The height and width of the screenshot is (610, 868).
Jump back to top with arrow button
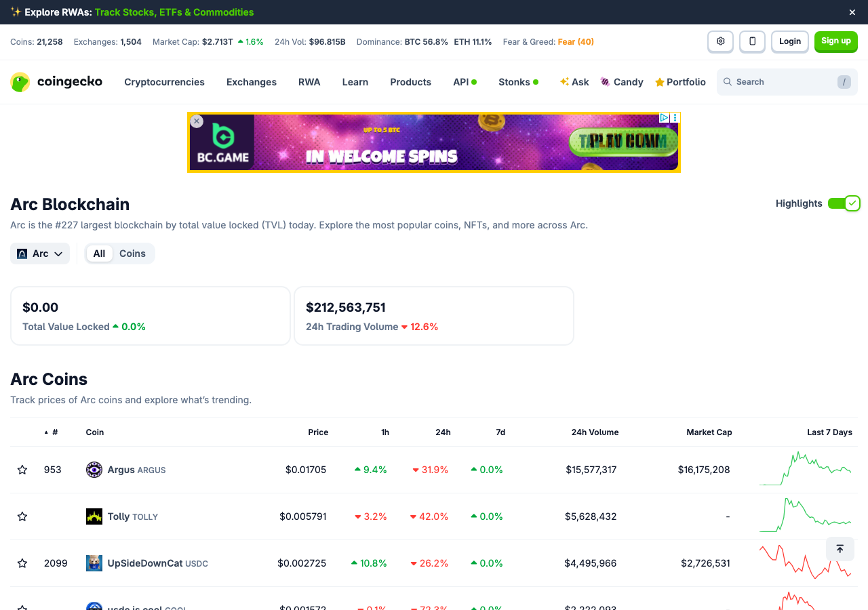840,549
